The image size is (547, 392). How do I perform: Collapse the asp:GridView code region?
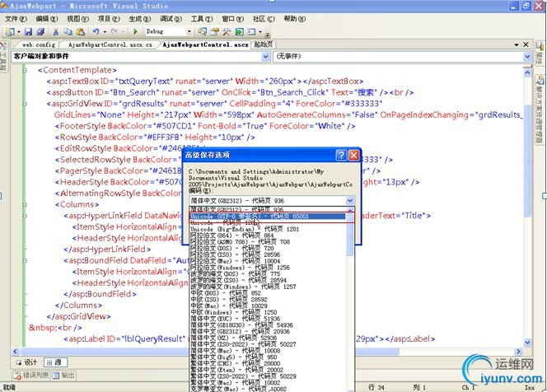(25, 104)
